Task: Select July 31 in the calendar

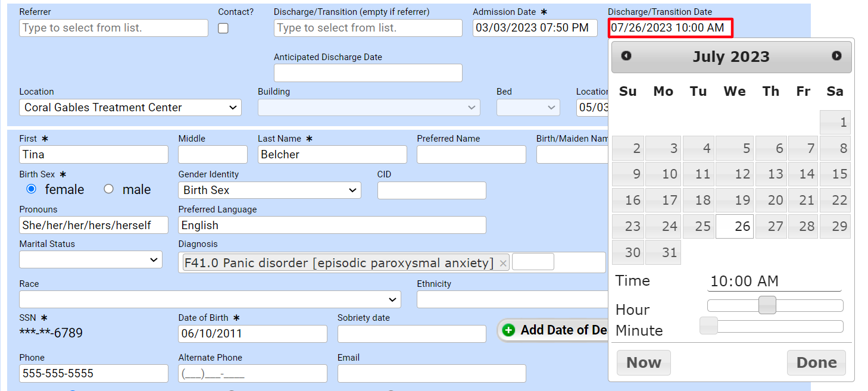Action: pos(663,253)
